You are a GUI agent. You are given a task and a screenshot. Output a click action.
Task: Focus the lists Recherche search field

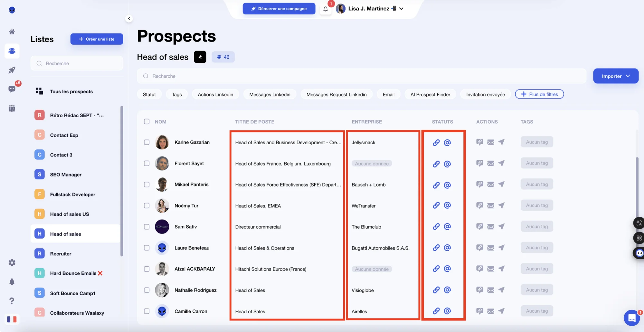click(x=77, y=63)
